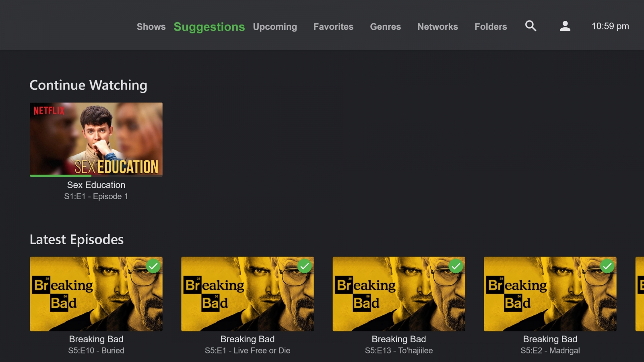
Task: Click the 10:59 pm clock
Action: (x=610, y=26)
